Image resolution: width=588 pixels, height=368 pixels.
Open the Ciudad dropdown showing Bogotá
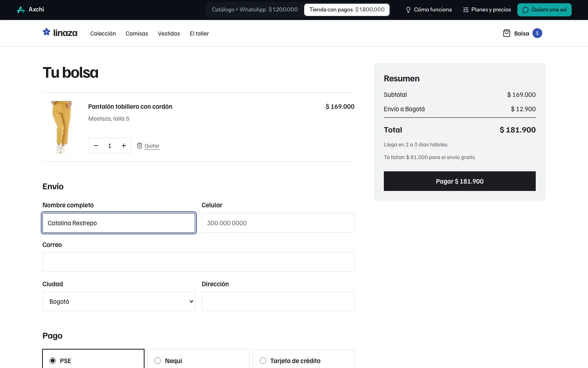[x=119, y=301]
